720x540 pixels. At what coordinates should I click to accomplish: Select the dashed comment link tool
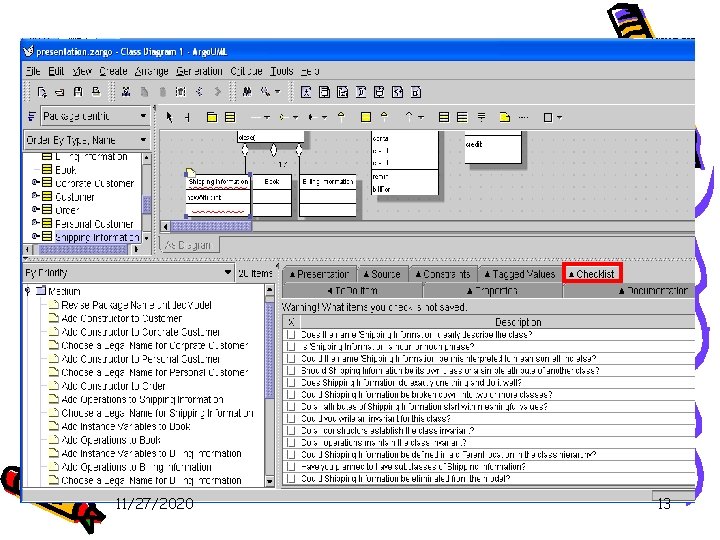pyautogui.click(x=523, y=117)
